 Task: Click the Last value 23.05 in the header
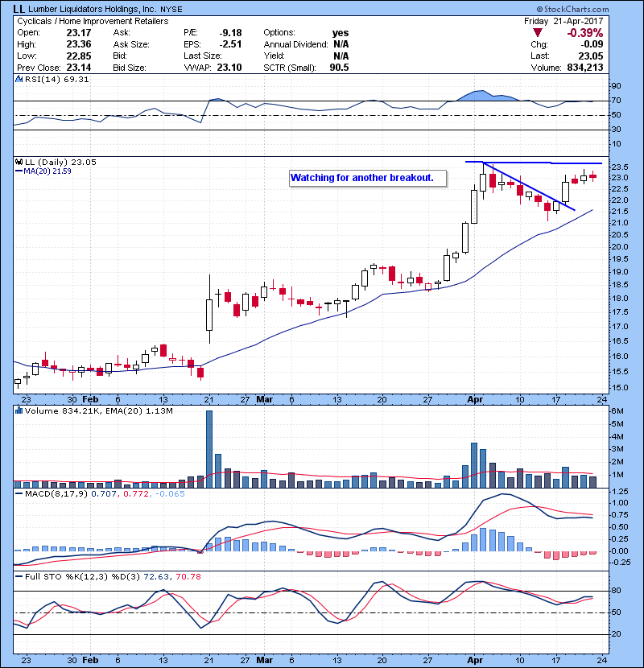pos(591,56)
